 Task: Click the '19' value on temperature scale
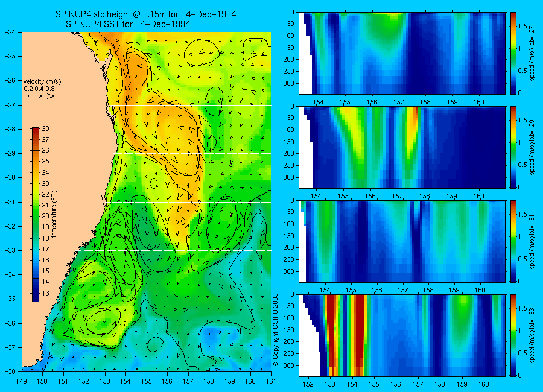click(46, 227)
